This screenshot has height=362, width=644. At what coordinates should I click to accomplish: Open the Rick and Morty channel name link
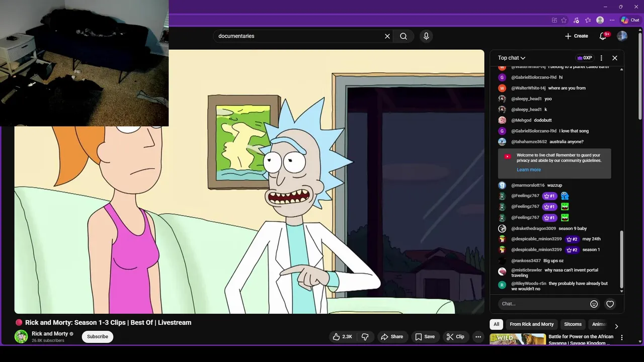point(50,334)
